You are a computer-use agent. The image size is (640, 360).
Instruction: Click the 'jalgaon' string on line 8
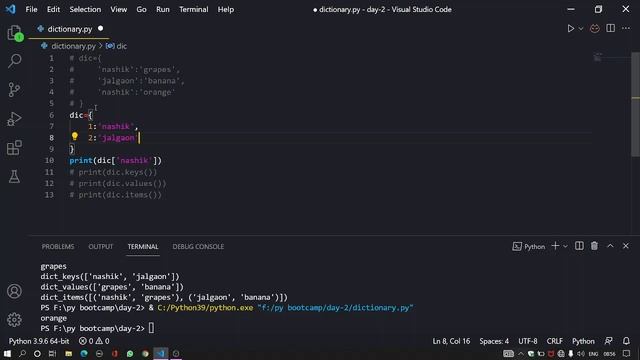click(x=118, y=138)
